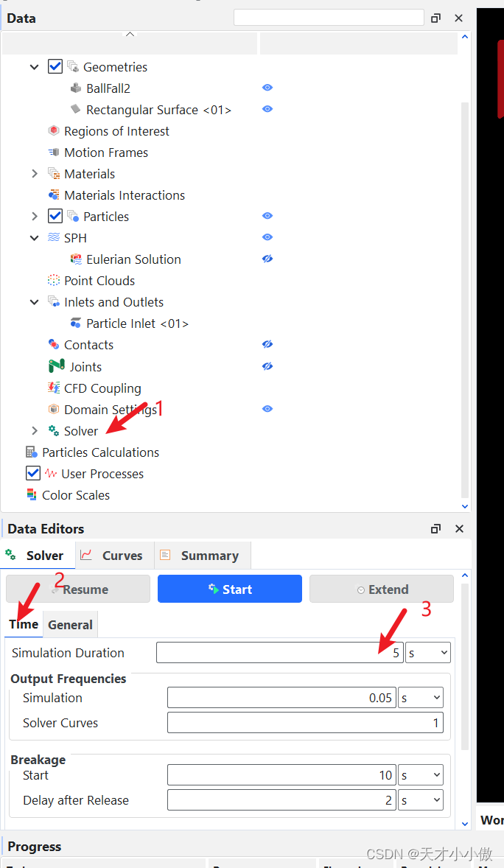Uncheck the User Processes checkbox
Screen dimensions: 504x868
[x=33, y=473]
